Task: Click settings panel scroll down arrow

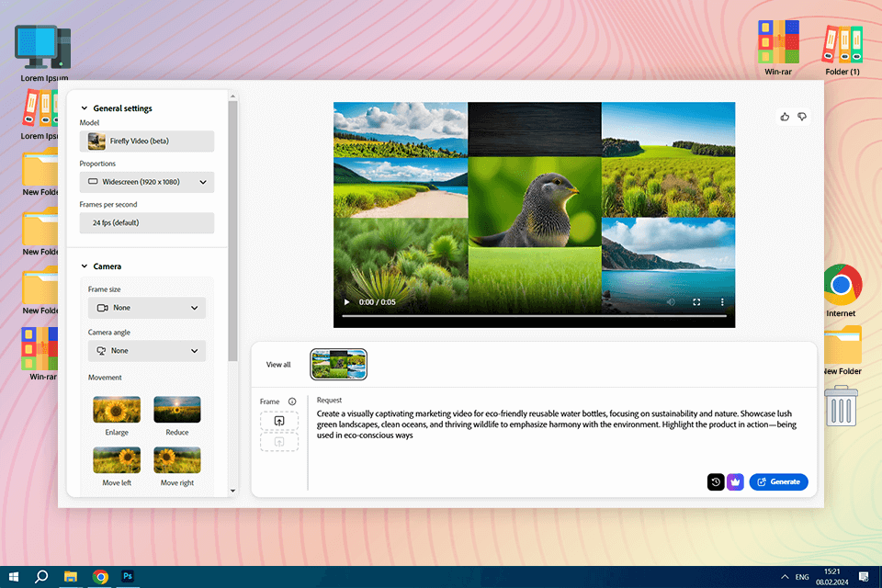Action: [x=232, y=491]
